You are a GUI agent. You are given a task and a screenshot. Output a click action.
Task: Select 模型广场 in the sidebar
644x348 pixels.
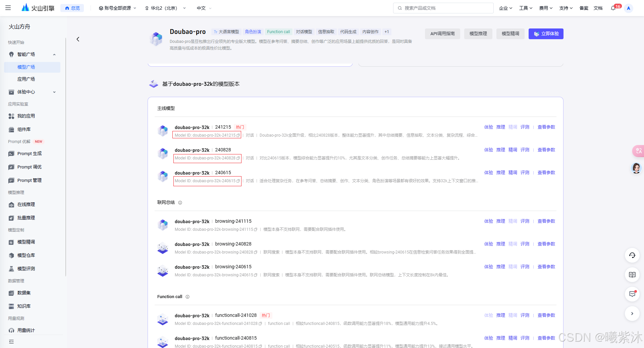click(32, 67)
